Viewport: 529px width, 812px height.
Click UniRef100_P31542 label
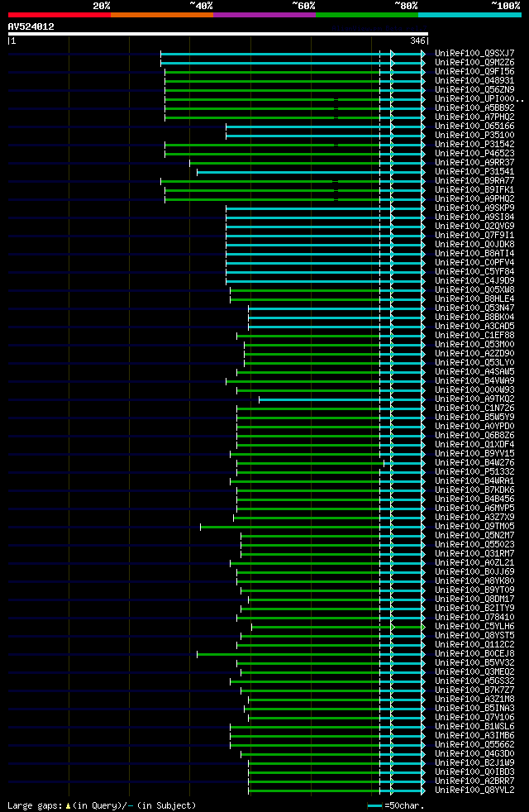(474, 145)
